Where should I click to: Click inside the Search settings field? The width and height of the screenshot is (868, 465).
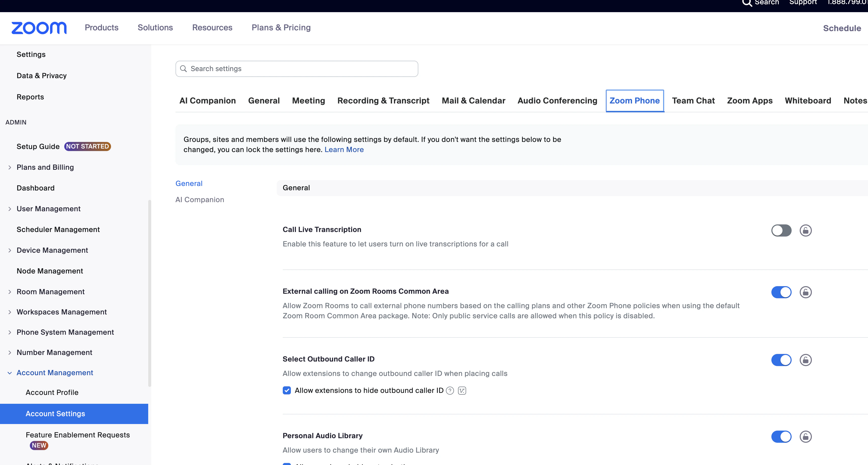pos(296,68)
